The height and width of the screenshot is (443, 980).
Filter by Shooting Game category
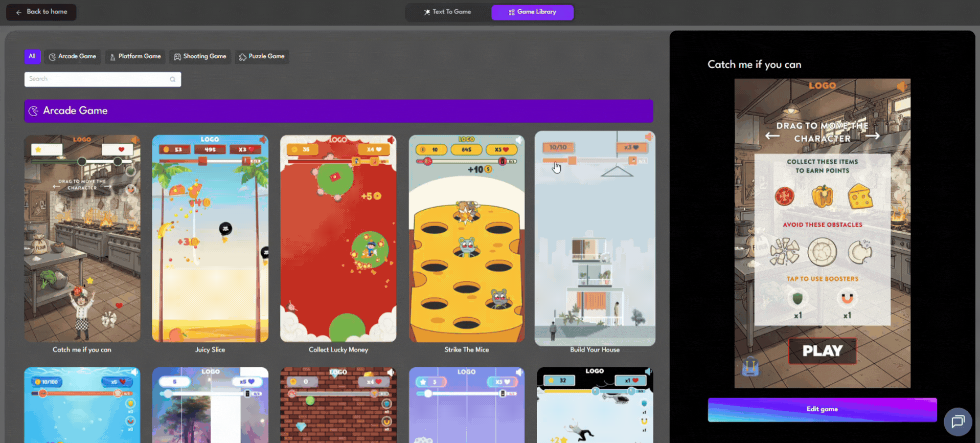200,56
